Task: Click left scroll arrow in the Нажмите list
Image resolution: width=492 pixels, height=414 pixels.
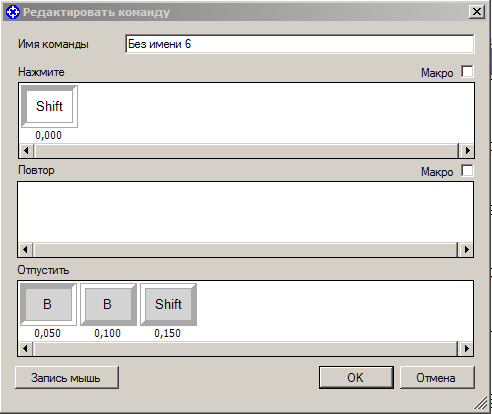Action: [26, 150]
